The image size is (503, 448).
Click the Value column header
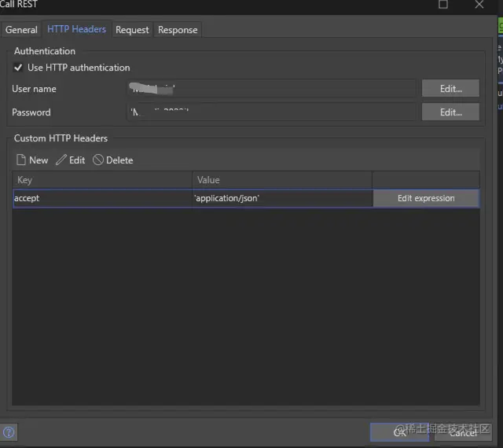(282, 180)
